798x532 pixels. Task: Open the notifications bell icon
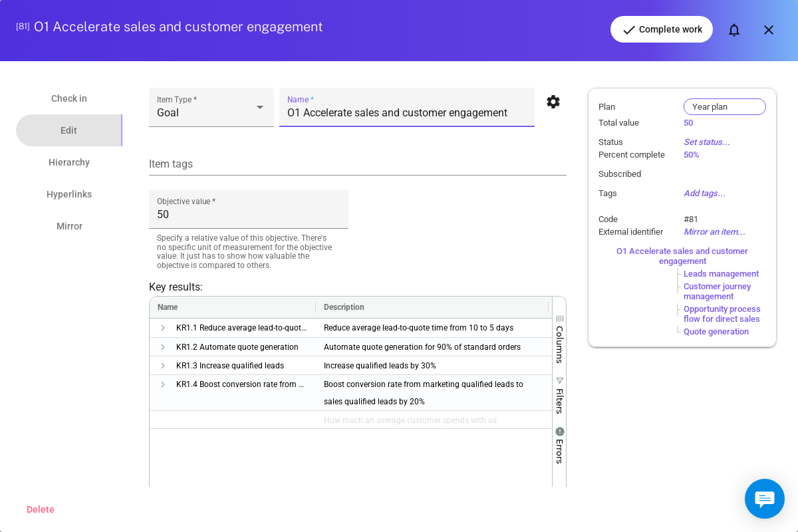(734, 30)
